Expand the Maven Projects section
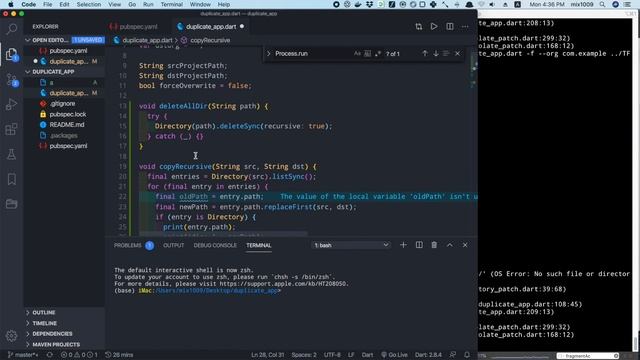The image size is (640, 360). point(56,344)
